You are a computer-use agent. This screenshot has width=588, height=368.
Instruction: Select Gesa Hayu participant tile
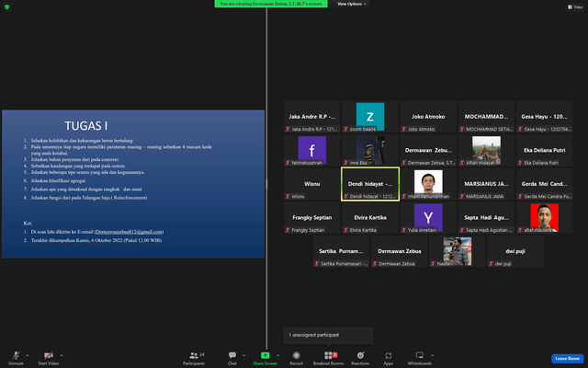point(545,117)
